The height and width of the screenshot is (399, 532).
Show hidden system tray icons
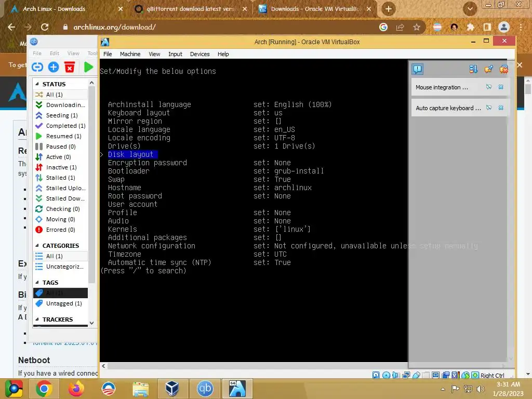tap(443, 389)
